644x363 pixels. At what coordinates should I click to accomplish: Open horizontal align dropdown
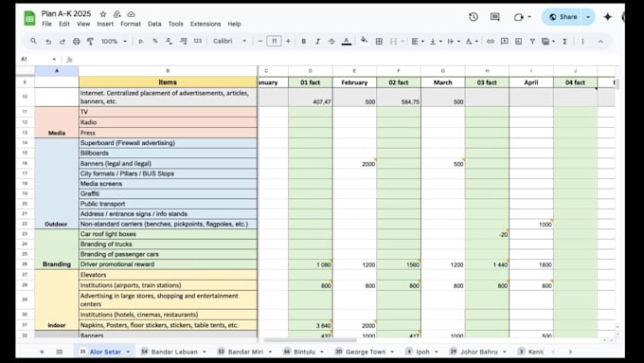pos(418,41)
